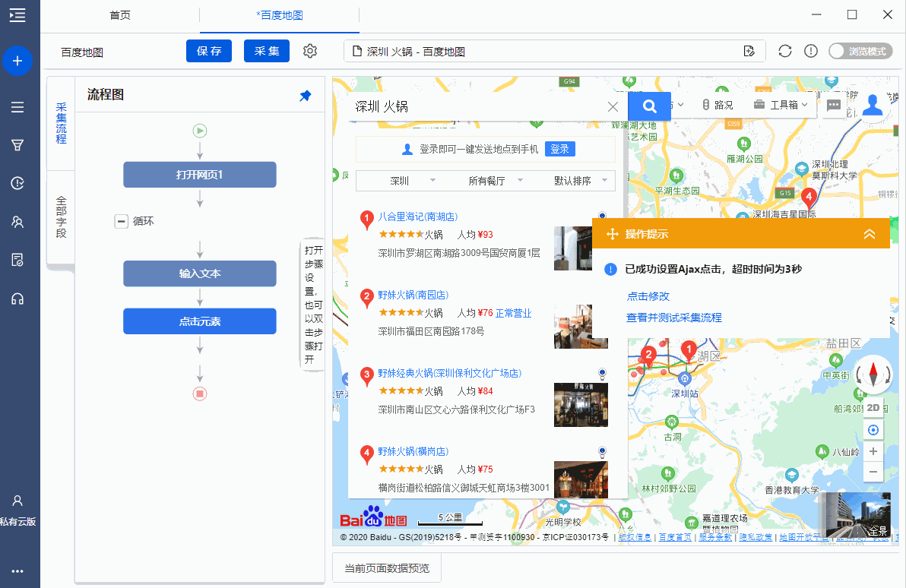906x588 pixels.
Task: Toggle the 路况 traffic layer
Action: coord(717,105)
